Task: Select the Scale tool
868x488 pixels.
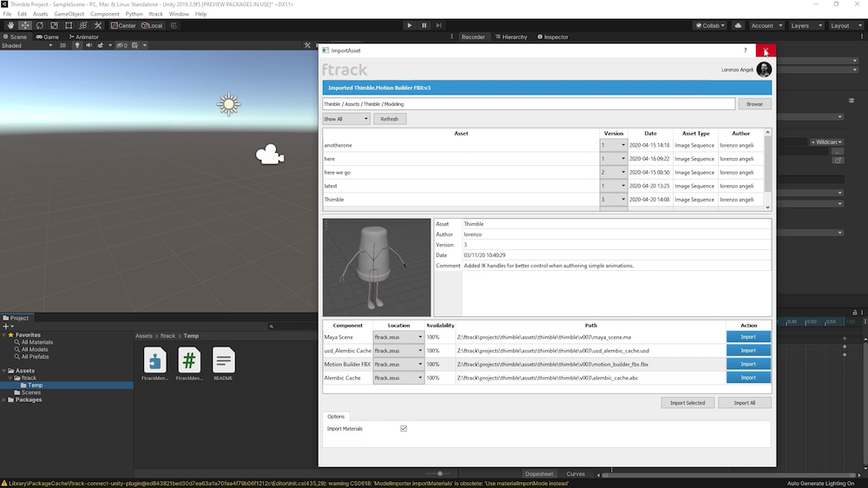Action: click(x=54, y=25)
